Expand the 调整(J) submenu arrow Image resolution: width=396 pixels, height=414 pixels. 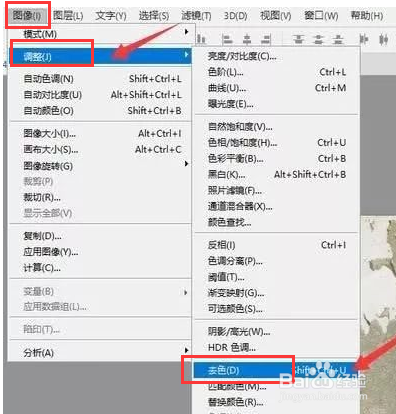pyautogui.click(x=186, y=54)
